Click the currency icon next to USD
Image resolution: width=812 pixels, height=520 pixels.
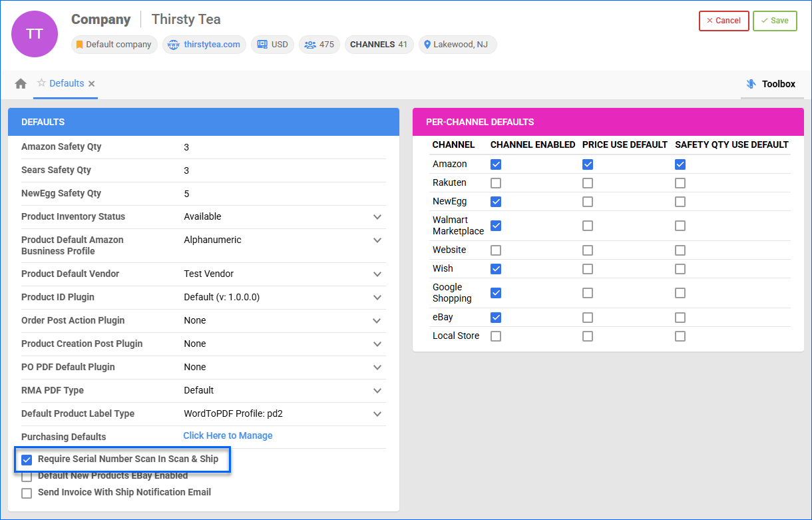tap(262, 45)
